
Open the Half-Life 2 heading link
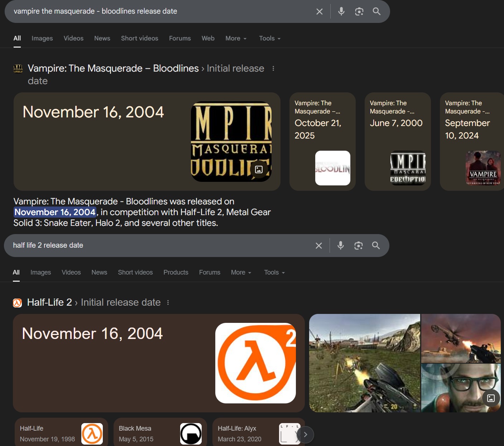[49, 302]
